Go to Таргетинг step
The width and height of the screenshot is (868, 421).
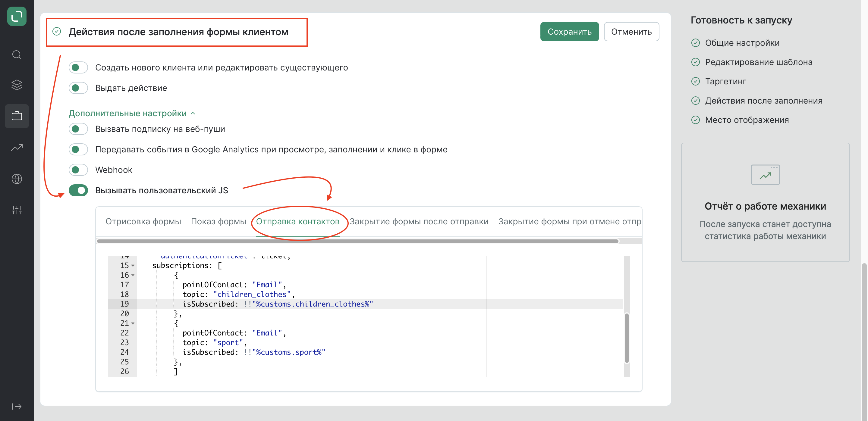point(725,82)
